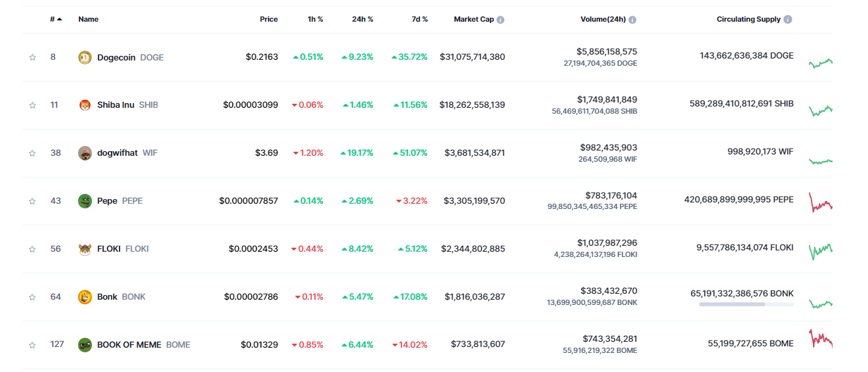
Task: Click Dogecoin volume $5,856,158,575
Action: pyautogui.click(x=607, y=52)
